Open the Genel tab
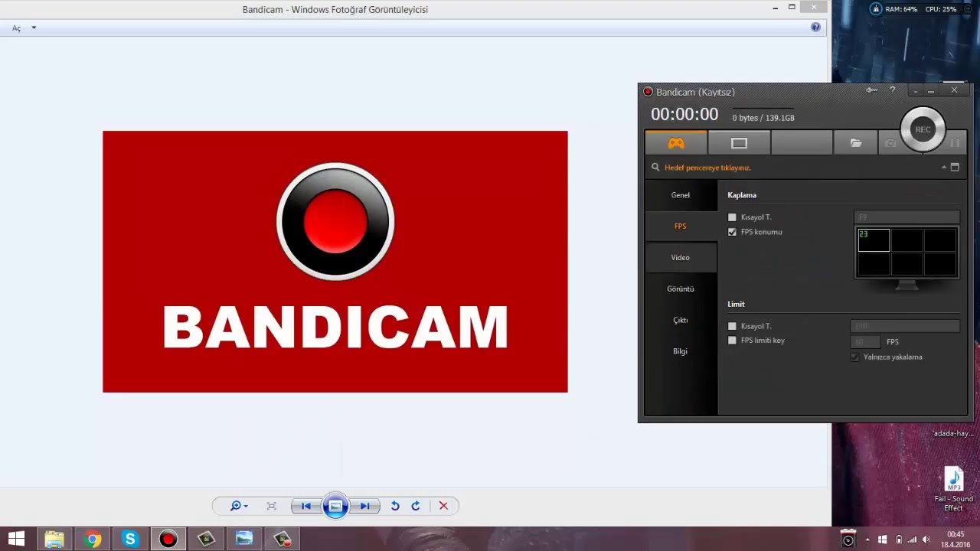The width and height of the screenshot is (980, 551). point(681,195)
